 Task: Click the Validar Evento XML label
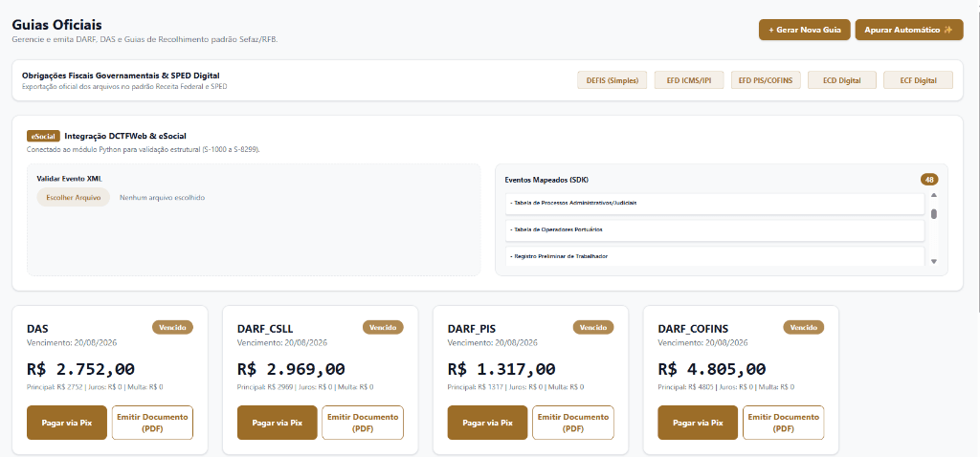click(69, 179)
